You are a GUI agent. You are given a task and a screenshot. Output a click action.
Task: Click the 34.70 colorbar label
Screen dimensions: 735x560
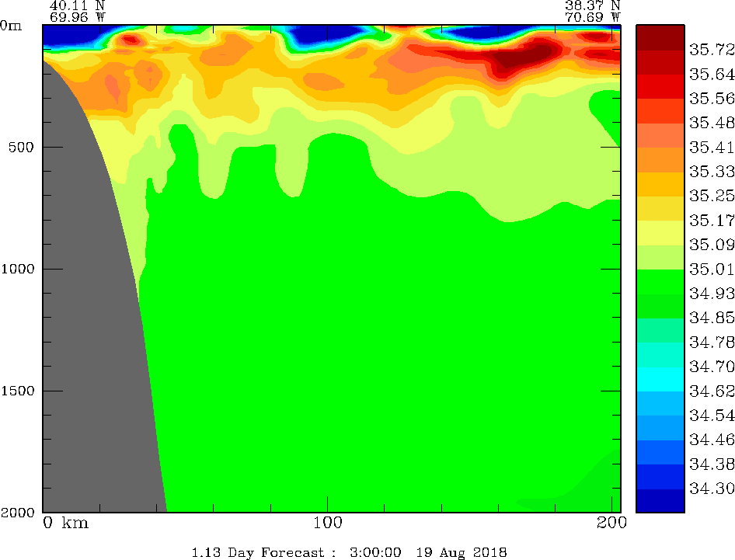[712, 367]
